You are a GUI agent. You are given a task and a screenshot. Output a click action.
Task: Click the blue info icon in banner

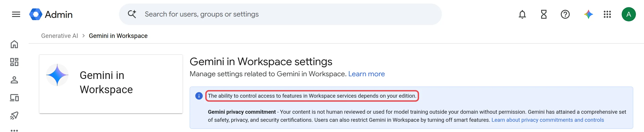tap(199, 96)
